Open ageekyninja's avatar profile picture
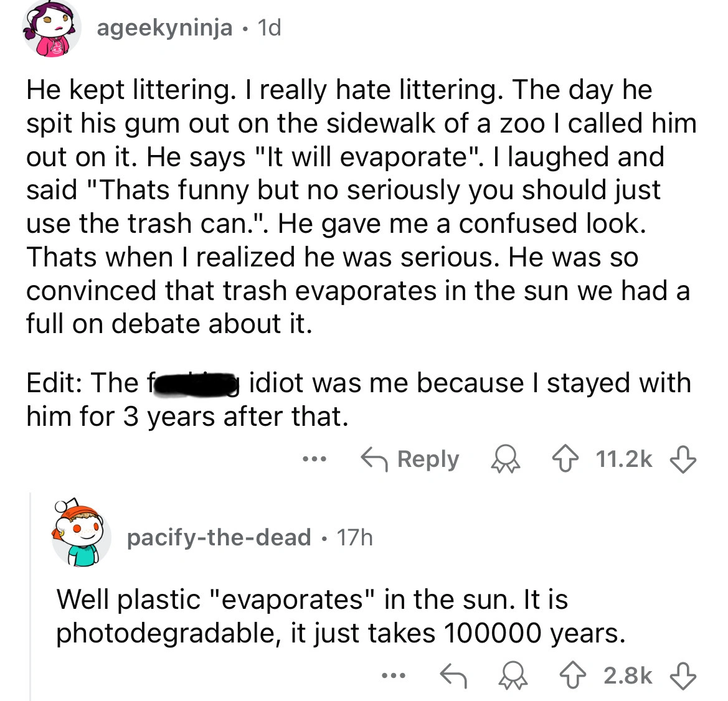The width and height of the screenshot is (728, 701). coord(52,29)
